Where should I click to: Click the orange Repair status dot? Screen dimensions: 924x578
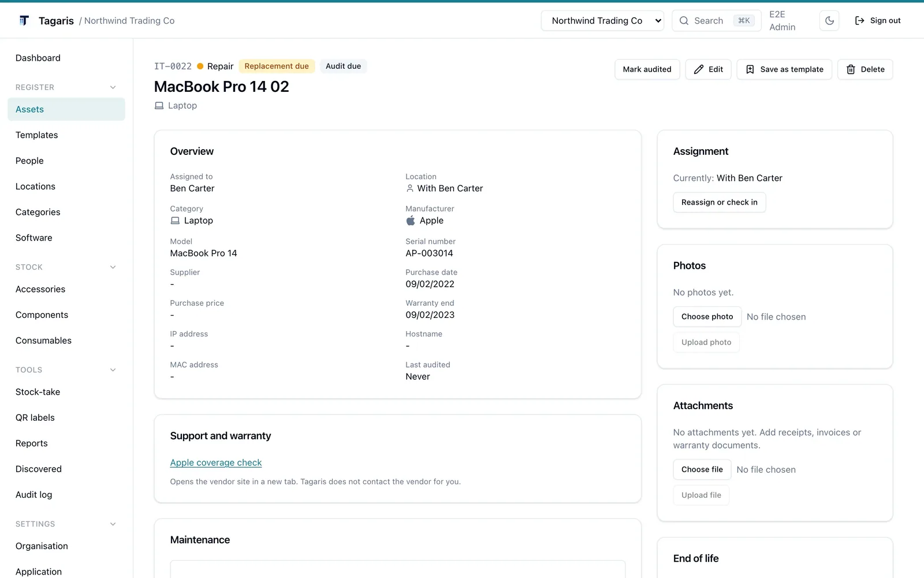200,66
